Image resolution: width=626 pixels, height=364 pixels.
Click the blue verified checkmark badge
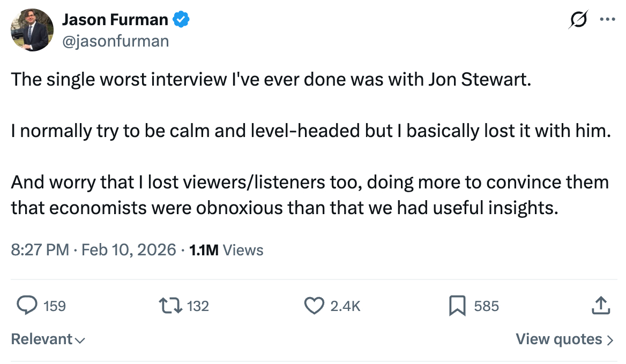tap(181, 20)
